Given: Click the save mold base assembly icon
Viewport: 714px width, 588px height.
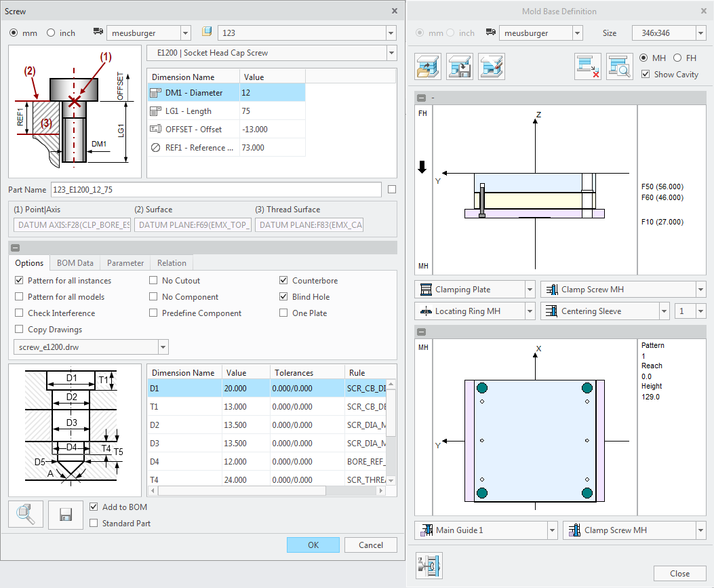Looking at the screenshot, I should [x=459, y=66].
